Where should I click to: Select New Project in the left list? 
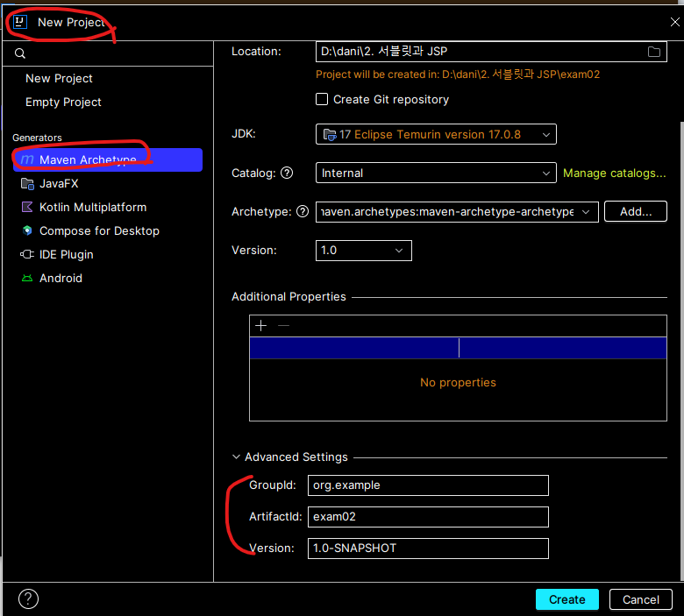point(59,79)
